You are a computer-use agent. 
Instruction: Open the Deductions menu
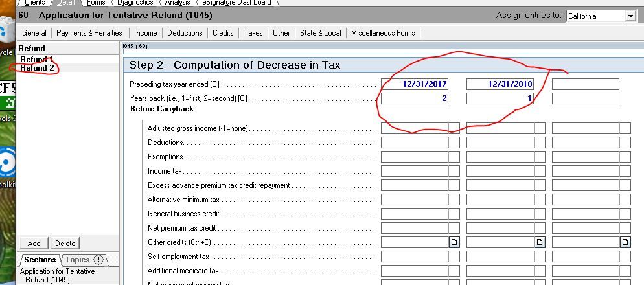click(x=185, y=33)
